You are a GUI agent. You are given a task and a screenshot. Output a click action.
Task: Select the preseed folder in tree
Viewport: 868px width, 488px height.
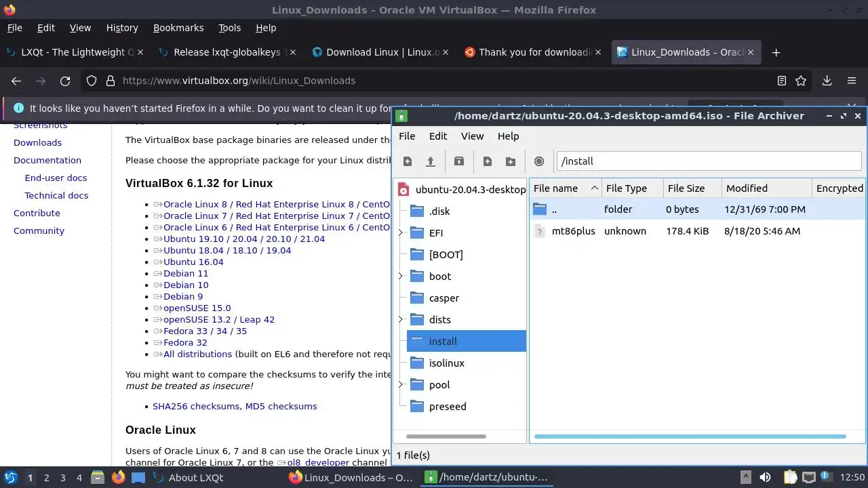click(x=448, y=407)
